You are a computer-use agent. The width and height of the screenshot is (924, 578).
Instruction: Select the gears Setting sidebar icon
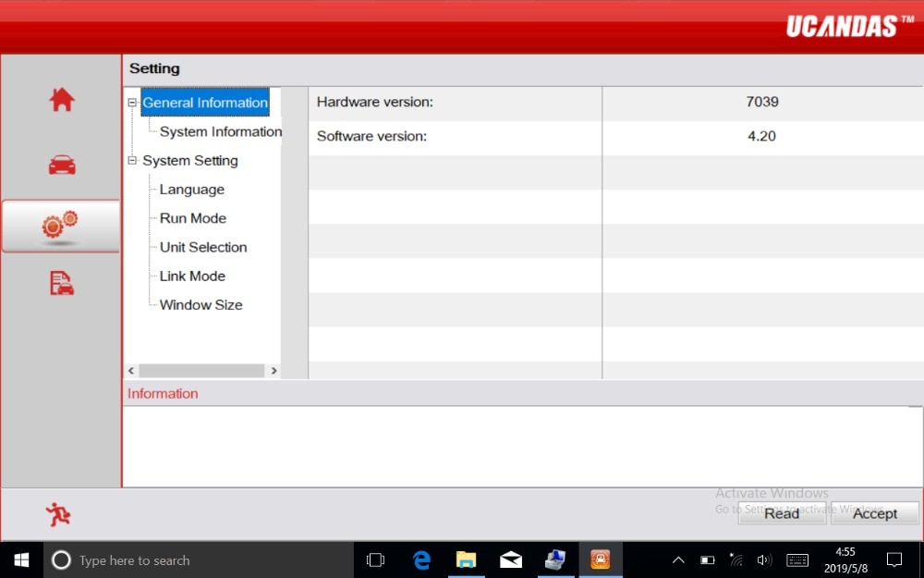(x=60, y=227)
